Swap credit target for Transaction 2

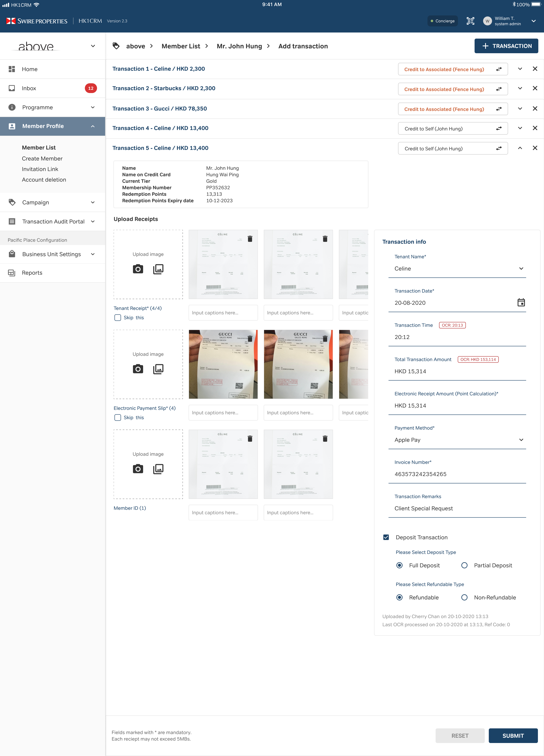pos(499,89)
